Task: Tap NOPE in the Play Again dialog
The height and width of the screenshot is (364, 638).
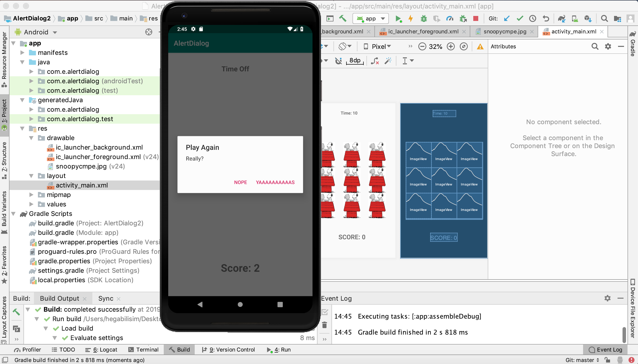Action: point(240,182)
